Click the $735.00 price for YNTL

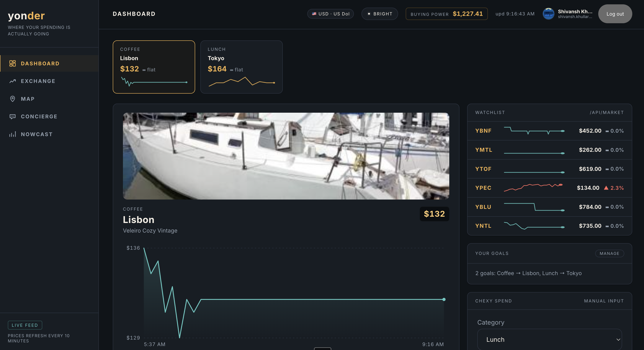click(x=590, y=226)
